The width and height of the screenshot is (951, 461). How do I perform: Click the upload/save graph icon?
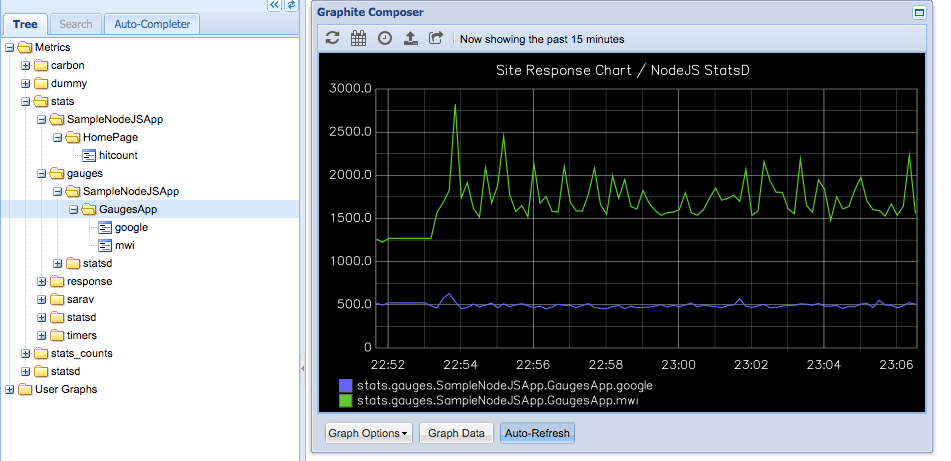pos(411,38)
